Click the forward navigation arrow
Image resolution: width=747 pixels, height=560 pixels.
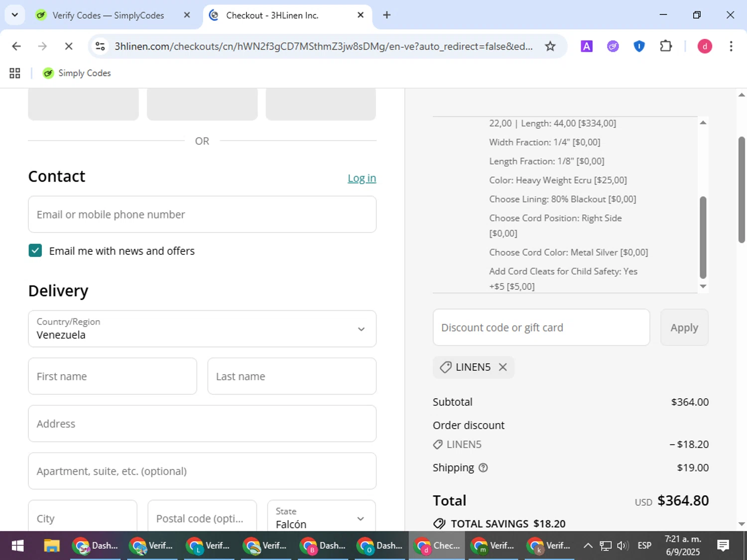point(42,46)
